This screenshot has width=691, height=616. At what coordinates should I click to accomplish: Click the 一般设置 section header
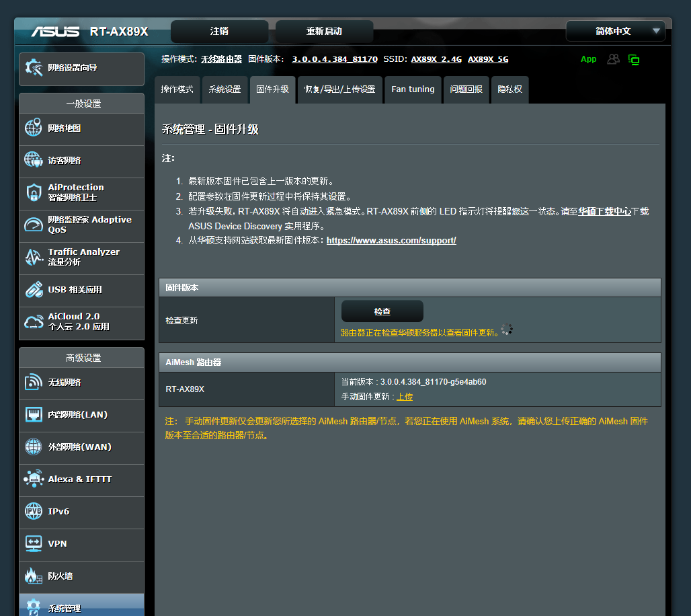pyautogui.click(x=81, y=104)
